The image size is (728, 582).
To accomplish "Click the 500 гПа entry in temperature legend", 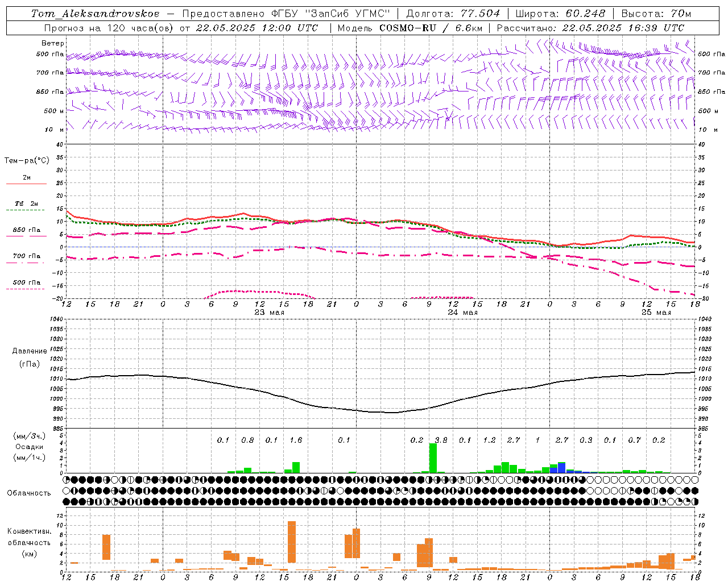I will click(x=27, y=282).
